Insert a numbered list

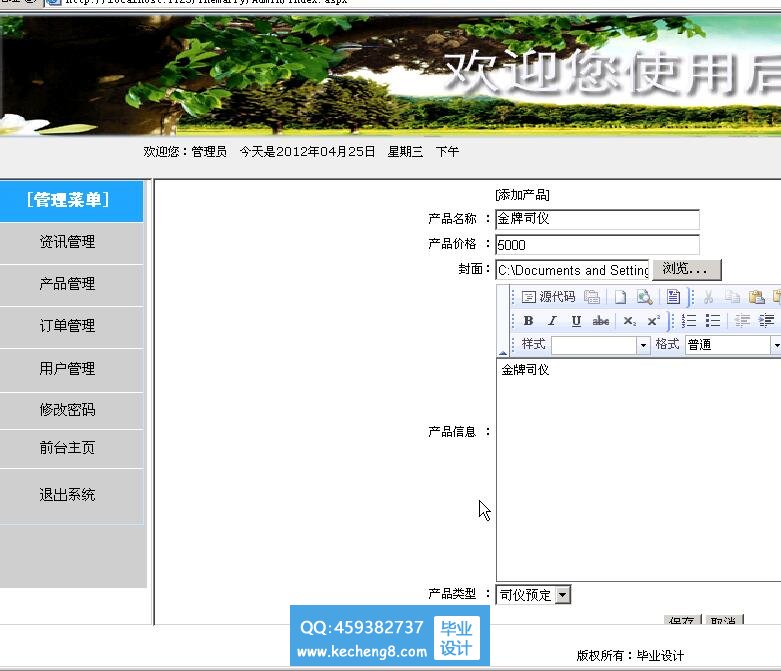(x=689, y=321)
